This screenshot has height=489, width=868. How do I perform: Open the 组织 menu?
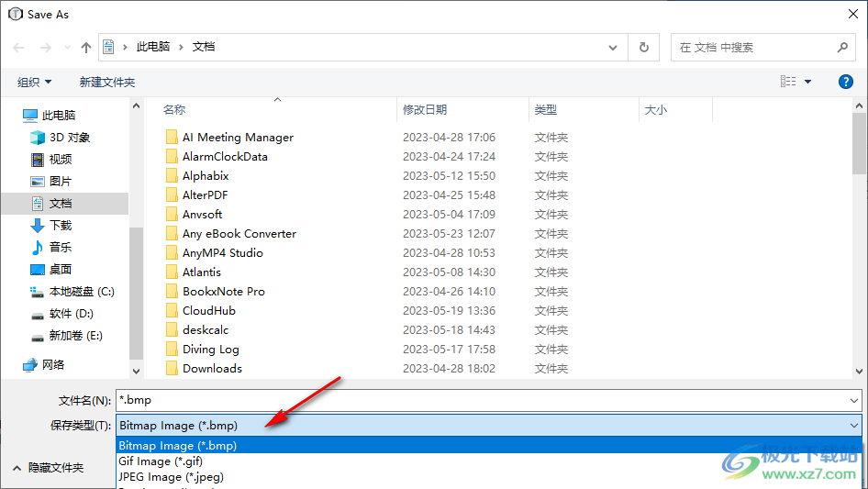pos(34,82)
